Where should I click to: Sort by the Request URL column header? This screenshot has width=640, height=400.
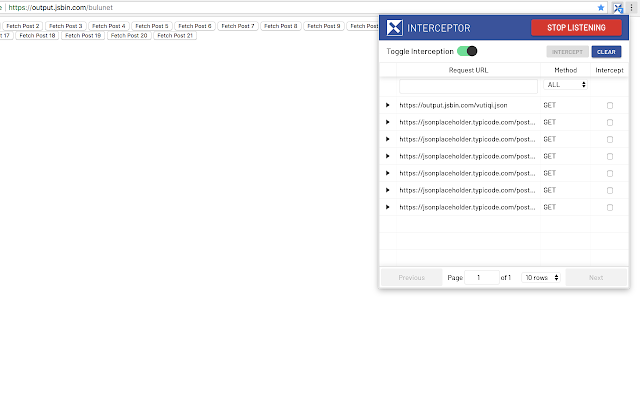point(468,70)
